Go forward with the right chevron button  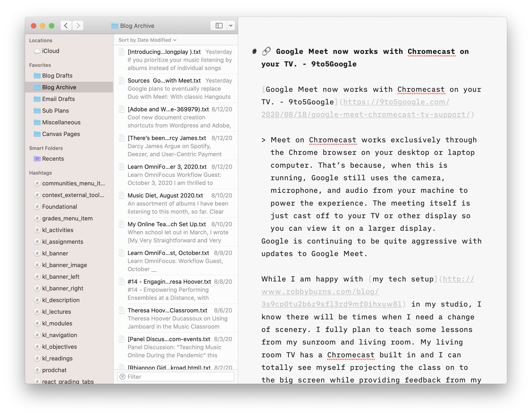pyautogui.click(x=78, y=26)
